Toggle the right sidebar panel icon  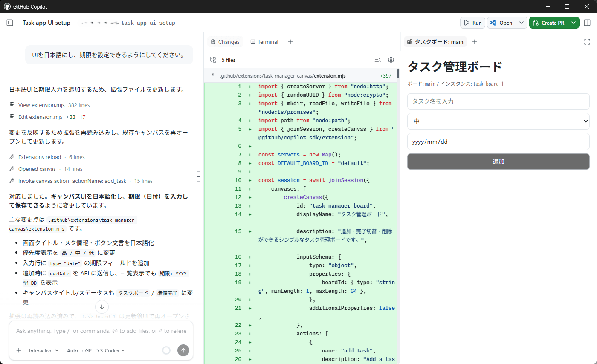(x=587, y=23)
